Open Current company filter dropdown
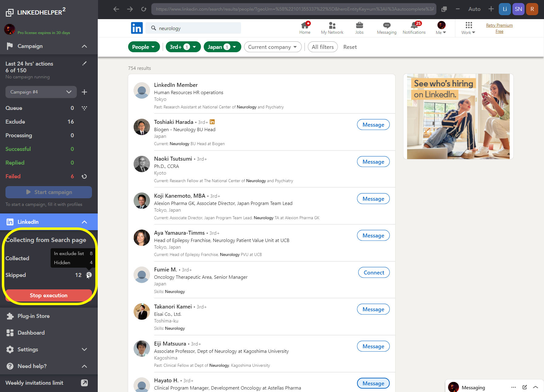This screenshot has height=392, width=544. point(273,47)
